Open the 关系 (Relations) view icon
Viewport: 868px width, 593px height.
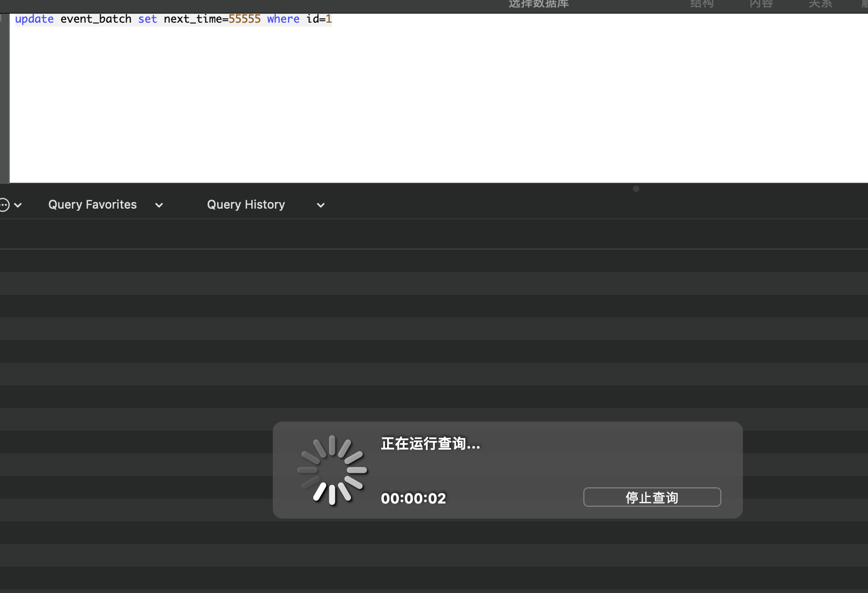pos(820,4)
